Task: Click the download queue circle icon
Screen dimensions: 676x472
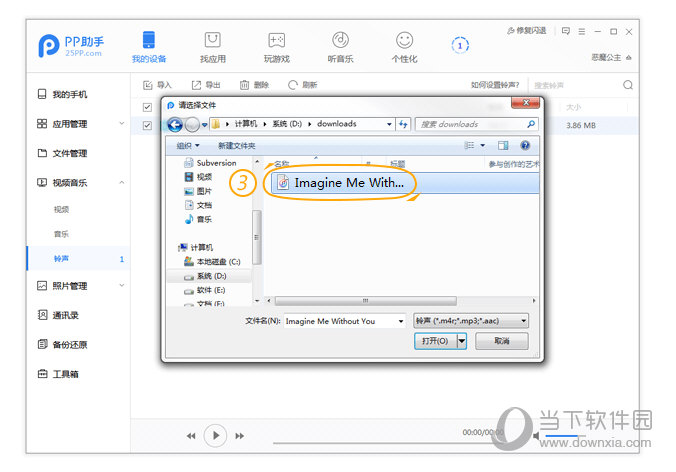Action: [x=460, y=45]
